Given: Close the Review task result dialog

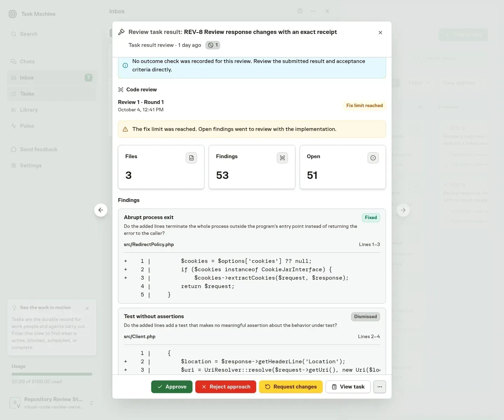Looking at the screenshot, I should point(380,33).
